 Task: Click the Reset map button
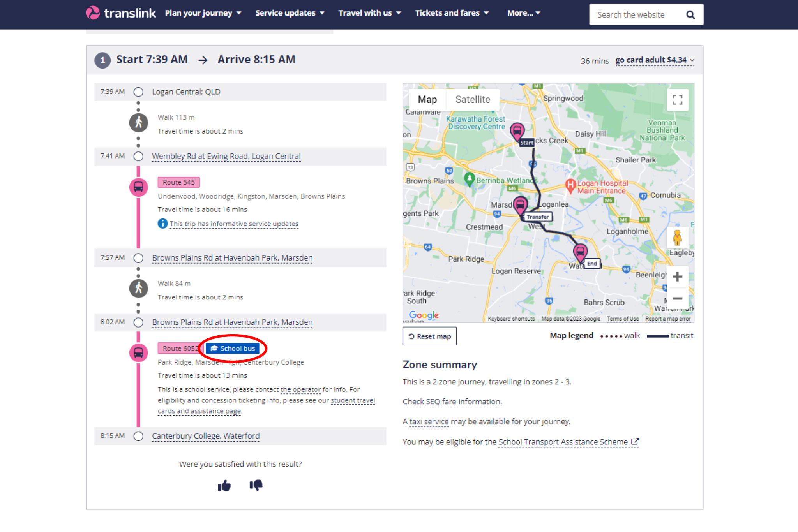[429, 336]
